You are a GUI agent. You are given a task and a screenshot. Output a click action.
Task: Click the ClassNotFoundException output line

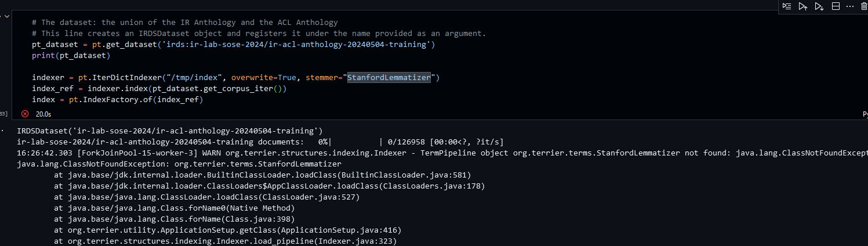point(179,164)
